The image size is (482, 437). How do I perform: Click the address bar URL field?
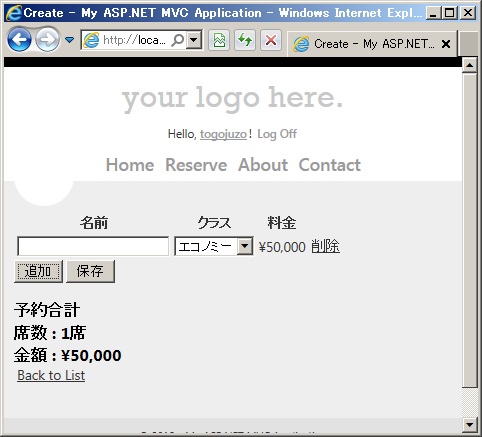134,40
